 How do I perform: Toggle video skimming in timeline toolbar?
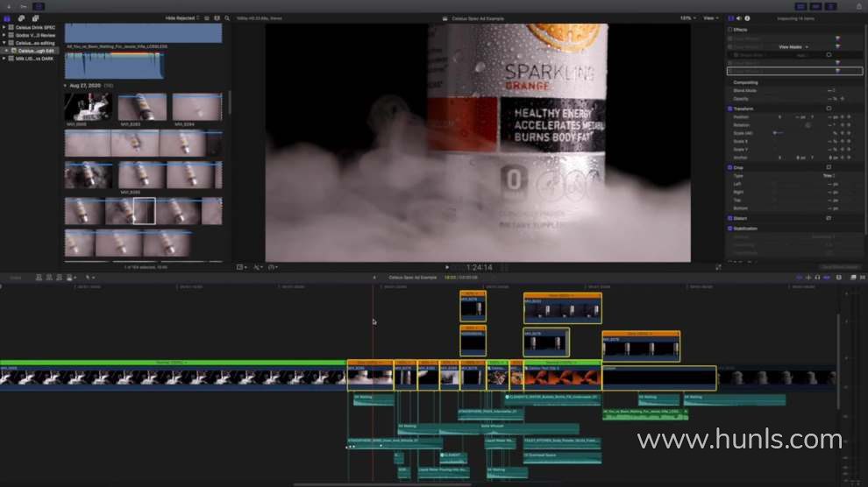point(799,278)
